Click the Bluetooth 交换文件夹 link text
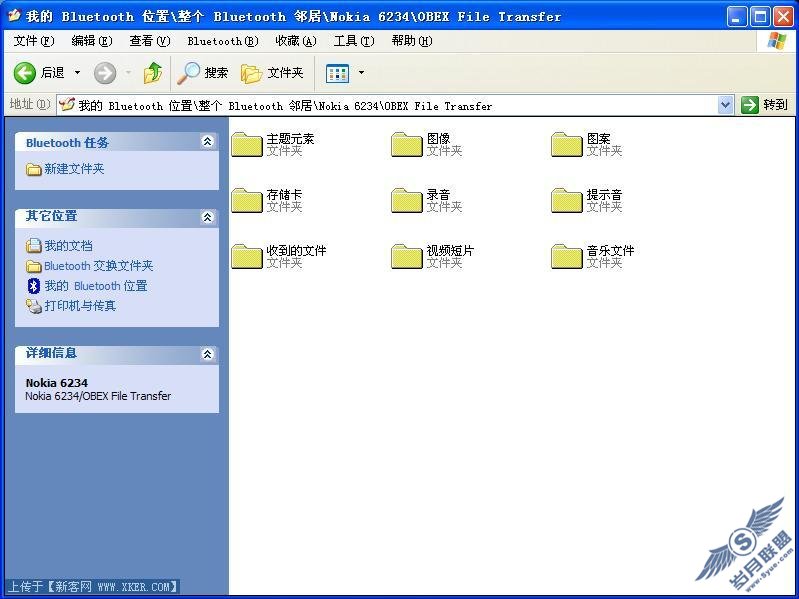The height and width of the screenshot is (599, 799). [x=98, y=266]
